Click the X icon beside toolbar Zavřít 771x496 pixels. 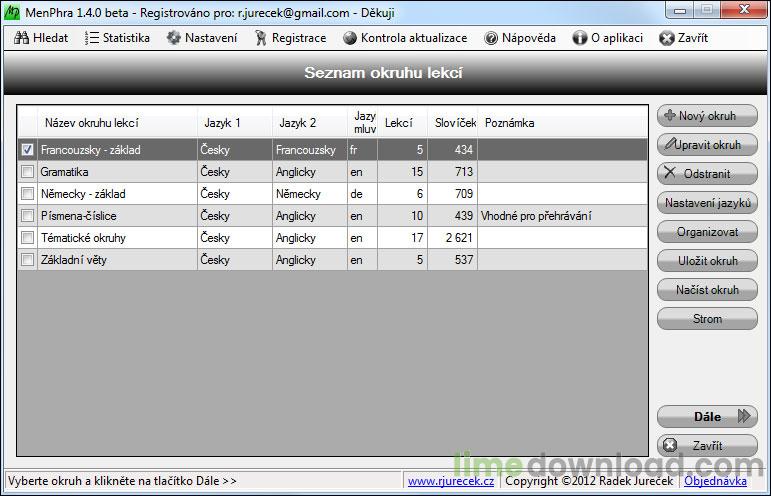[666, 38]
